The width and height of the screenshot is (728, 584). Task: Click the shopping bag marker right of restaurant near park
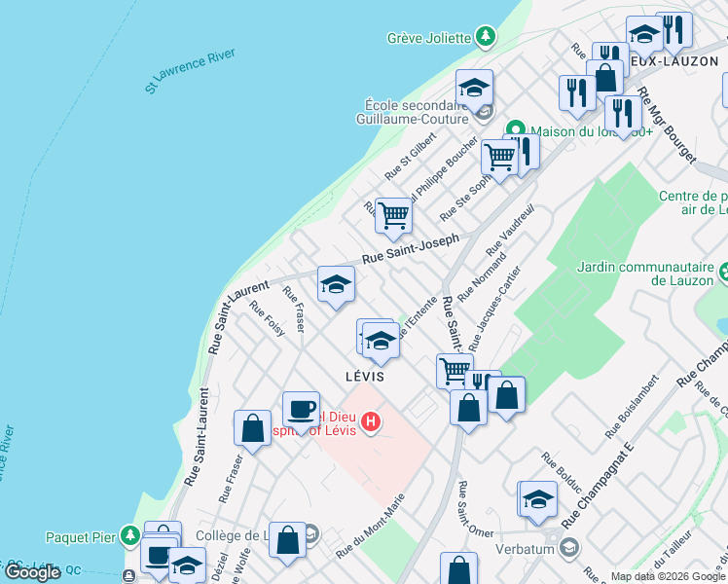click(x=506, y=395)
